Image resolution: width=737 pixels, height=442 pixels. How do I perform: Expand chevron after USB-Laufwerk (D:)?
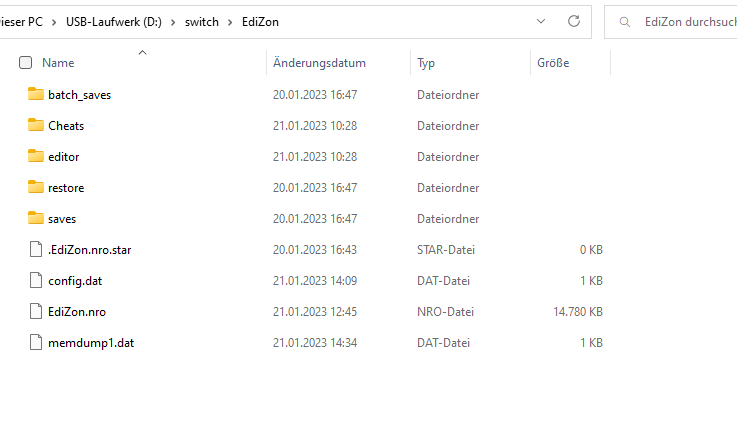(173, 22)
